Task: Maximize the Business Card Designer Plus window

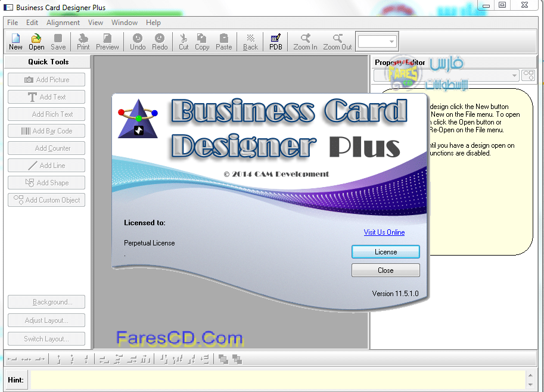Action: (x=502, y=5)
